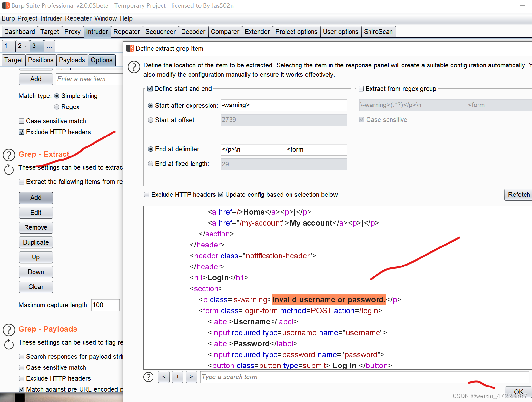The width and height of the screenshot is (532, 402).
Task: Close Intruder attack tab 1
Action: point(12,46)
